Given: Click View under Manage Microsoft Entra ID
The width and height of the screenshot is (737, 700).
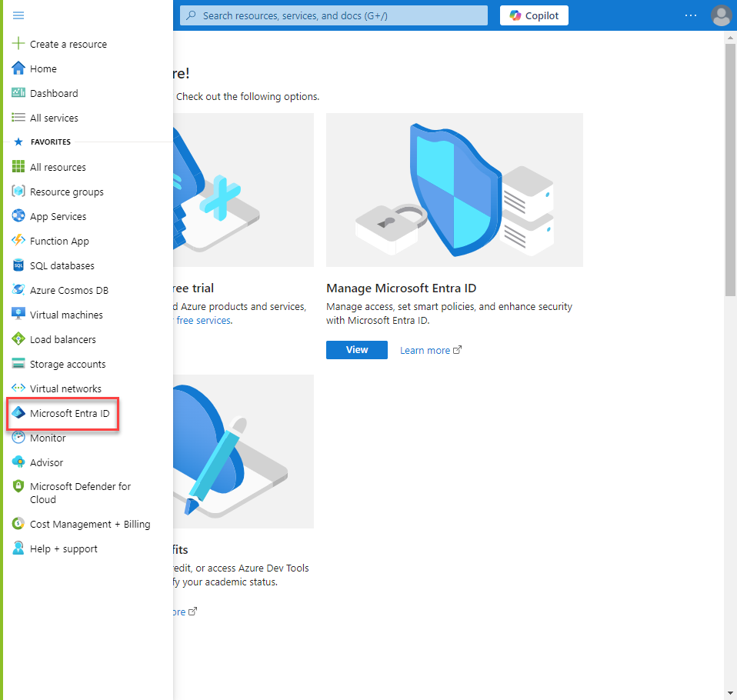Looking at the screenshot, I should (356, 349).
